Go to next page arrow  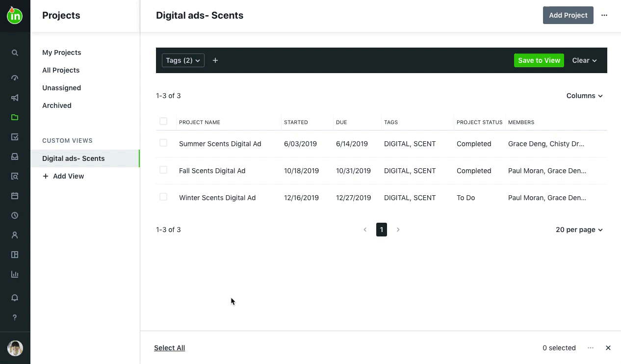pyautogui.click(x=398, y=230)
